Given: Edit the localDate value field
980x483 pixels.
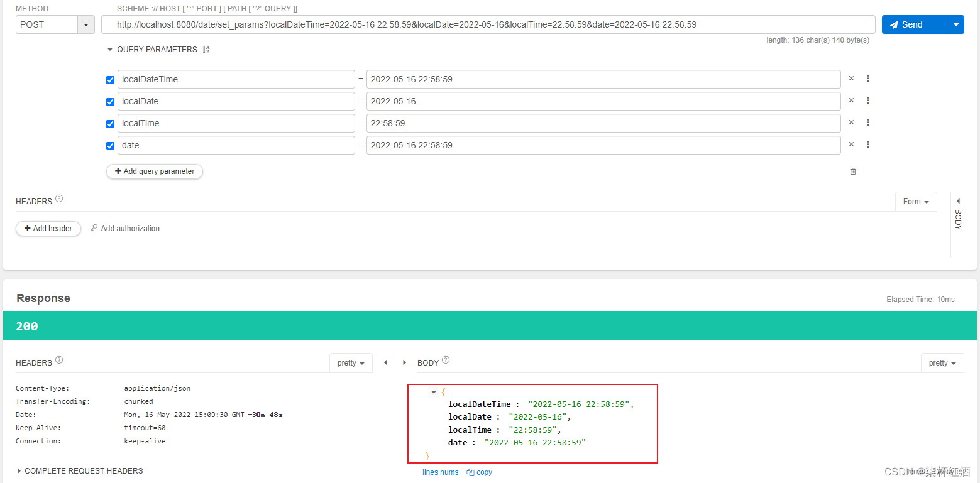Looking at the screenshot, I should 603,101.
